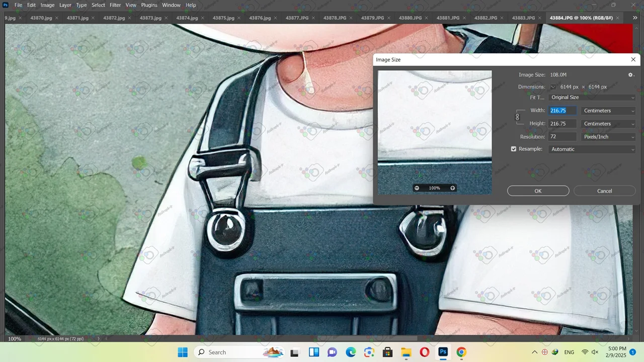The width and height of the screenshot is (644, 362).
Task: Expand the Width units Centimeters dropdown
Action: (608, 111)
